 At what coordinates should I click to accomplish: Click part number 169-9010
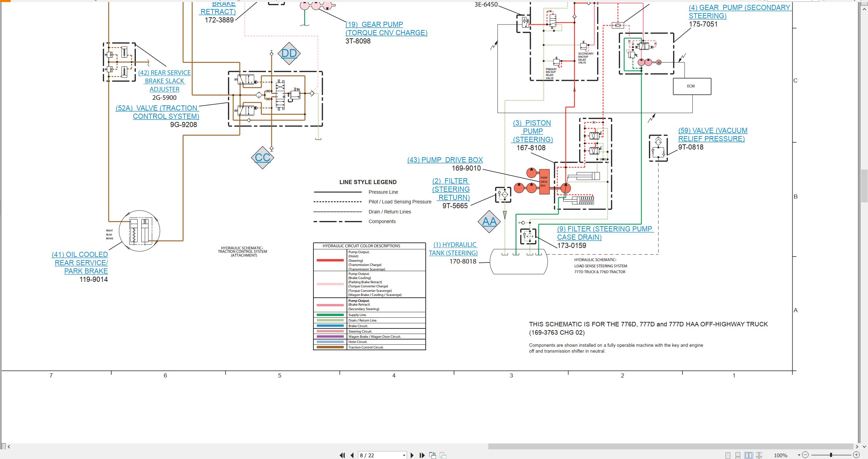coord(466,168)
